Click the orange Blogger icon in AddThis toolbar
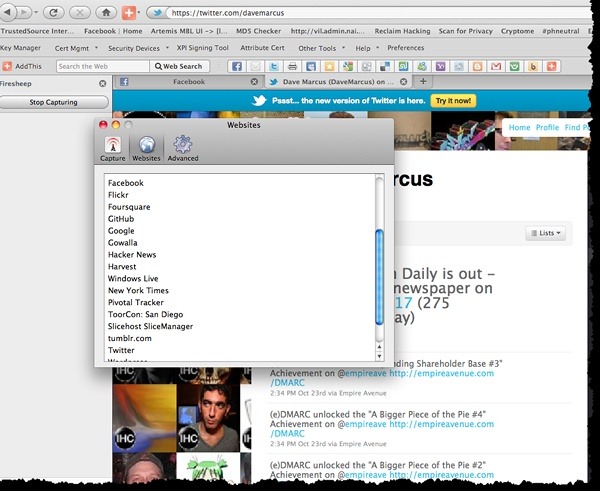 pos(477,66)
